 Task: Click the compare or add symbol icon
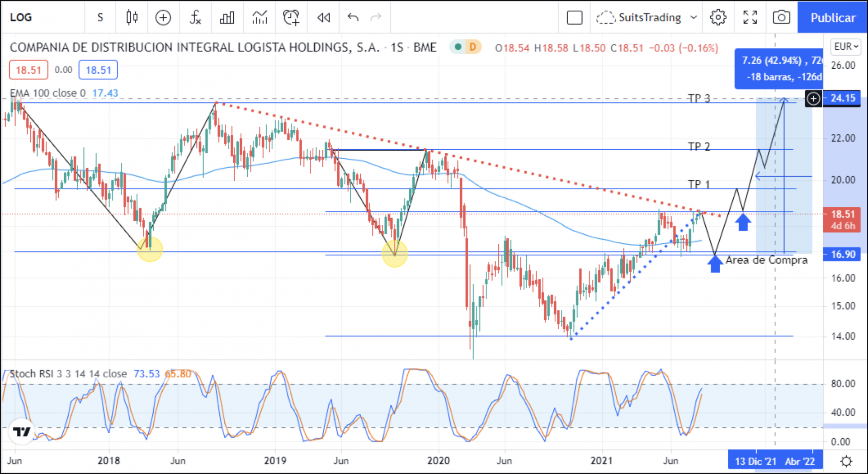pyautogui.click(x=163, y=18)
